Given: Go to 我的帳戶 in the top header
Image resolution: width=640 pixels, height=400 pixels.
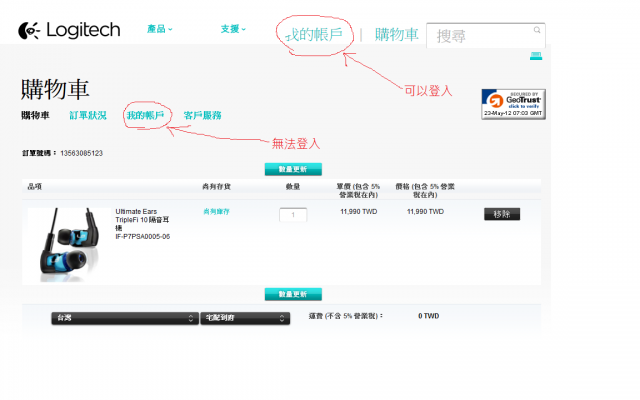Looking at the screenshot, I should (x=314, y=35).
